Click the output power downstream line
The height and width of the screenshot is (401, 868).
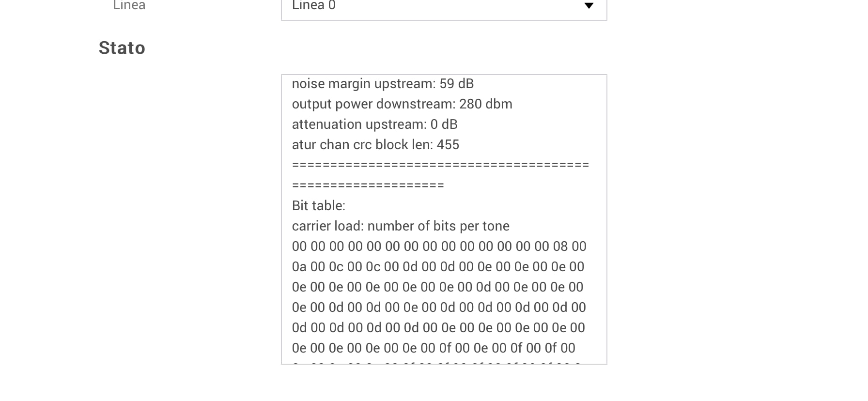click(x=402, y=104)
